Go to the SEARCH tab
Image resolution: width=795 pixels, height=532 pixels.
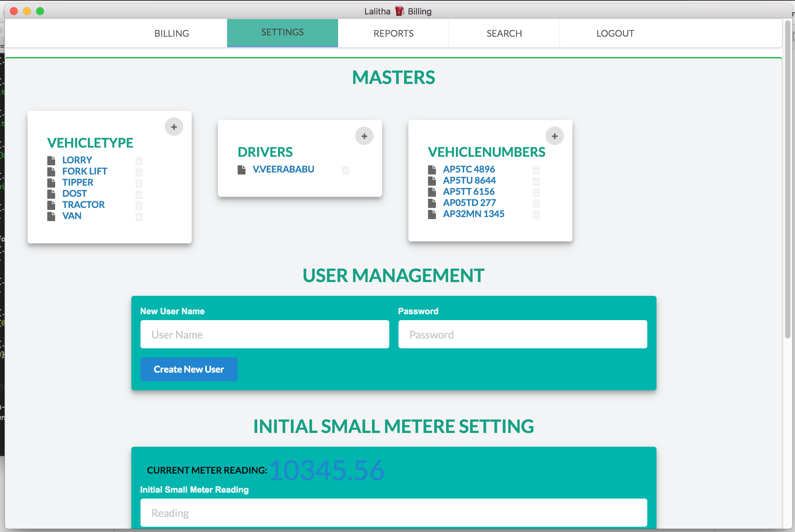504,33
